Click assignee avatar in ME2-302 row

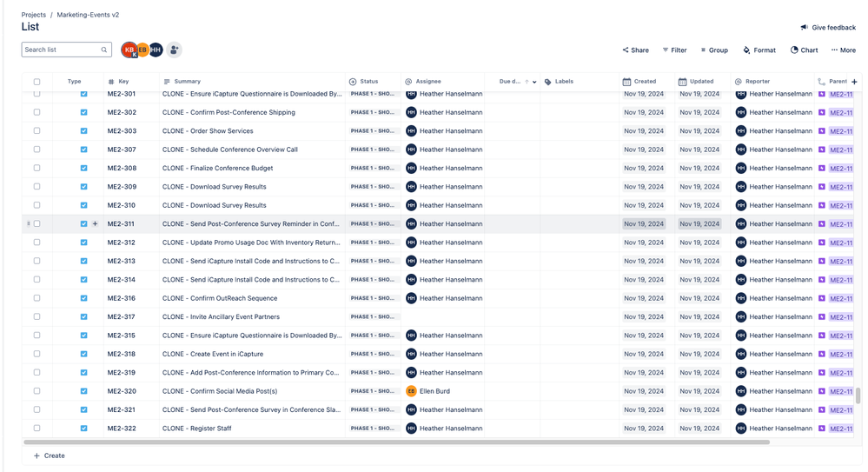click(x=411, y=112)
